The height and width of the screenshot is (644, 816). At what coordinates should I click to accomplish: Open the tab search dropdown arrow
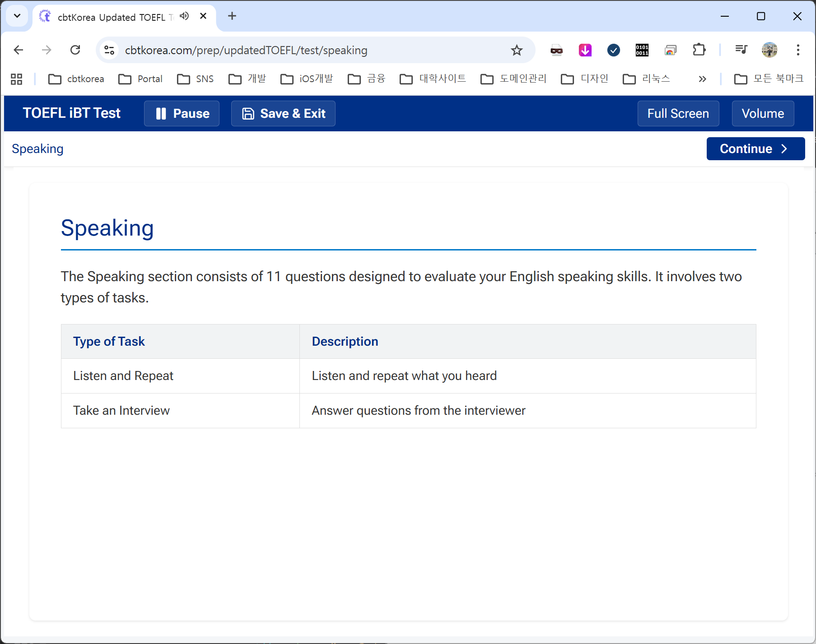(17, 16)
